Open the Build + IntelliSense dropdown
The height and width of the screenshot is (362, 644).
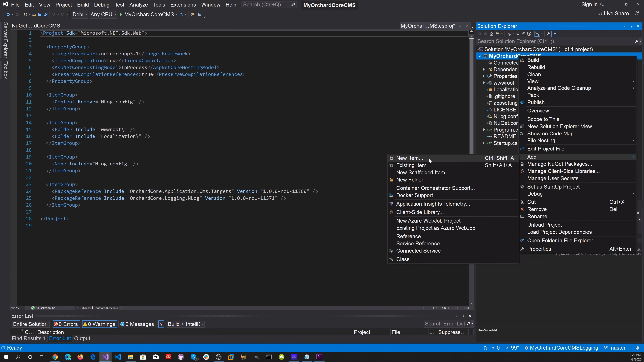pyautogui.click(x=185, y=324)
